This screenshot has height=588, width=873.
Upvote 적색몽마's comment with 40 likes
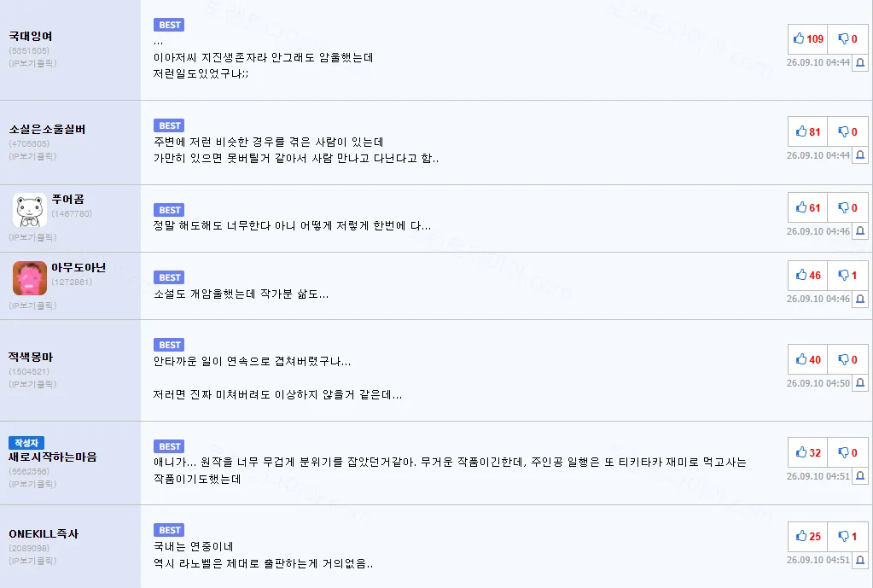coord(808,359)
